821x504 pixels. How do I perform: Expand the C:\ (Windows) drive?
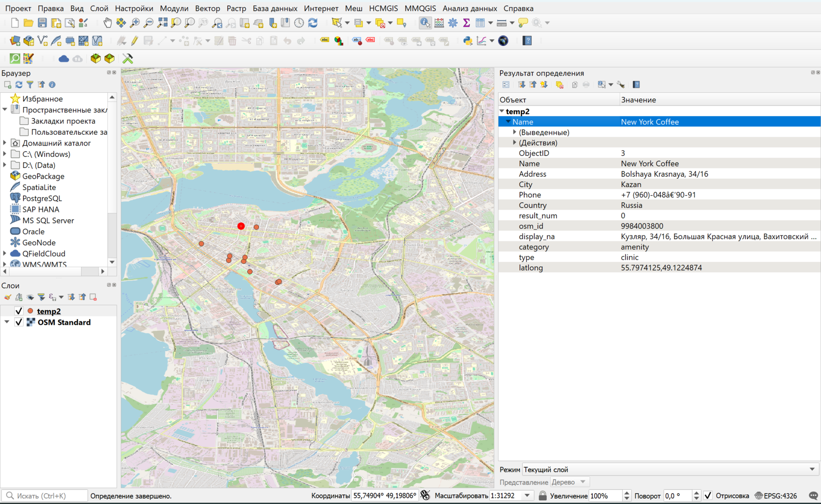coord(5,154)
